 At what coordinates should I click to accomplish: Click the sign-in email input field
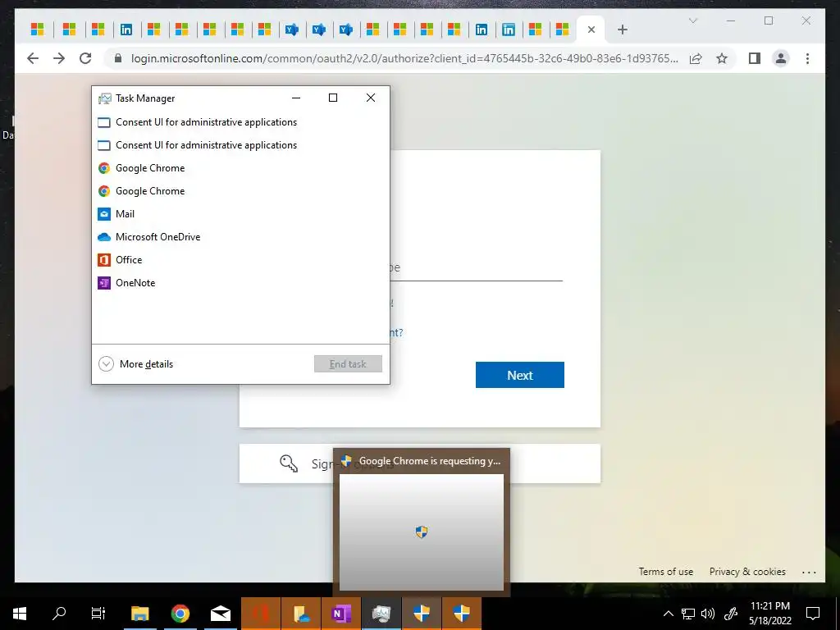coord(477,267)
